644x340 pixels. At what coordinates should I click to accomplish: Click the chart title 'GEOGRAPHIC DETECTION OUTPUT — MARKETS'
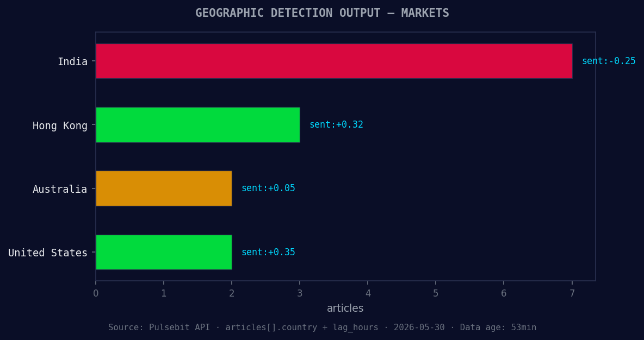(322, 12)
